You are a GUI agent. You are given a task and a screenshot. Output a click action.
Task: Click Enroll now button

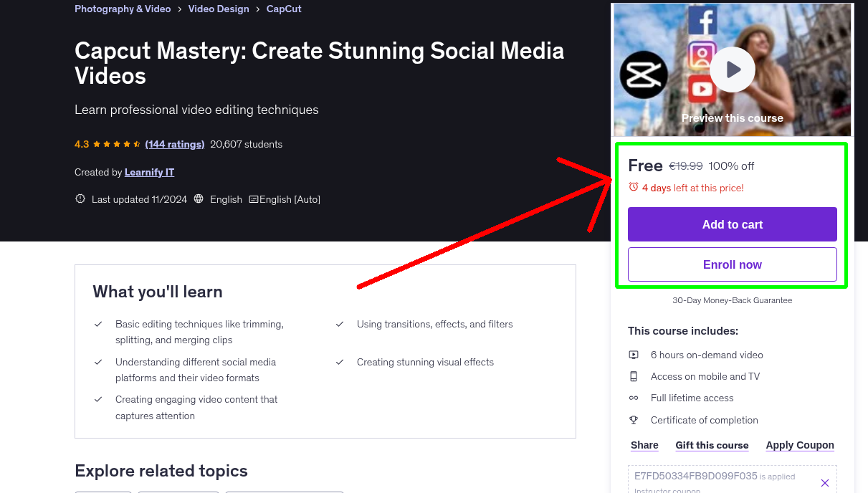pos(733,264)
